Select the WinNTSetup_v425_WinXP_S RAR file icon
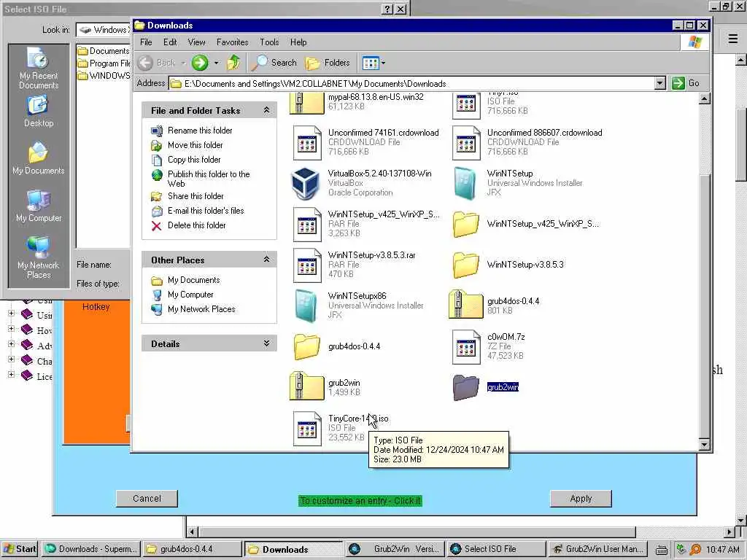This screenshot has height=560, width=747. [x=307, y=225]
